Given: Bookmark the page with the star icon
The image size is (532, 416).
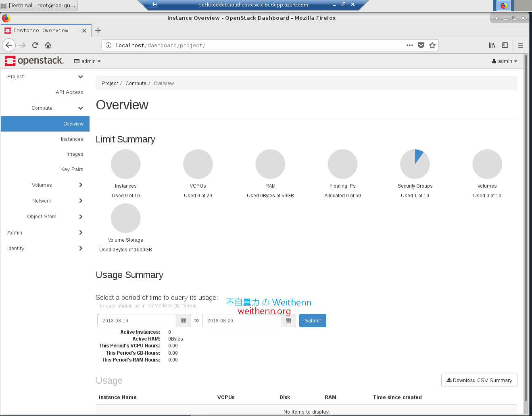Looking at the screenshot, I should coord(433,45).
